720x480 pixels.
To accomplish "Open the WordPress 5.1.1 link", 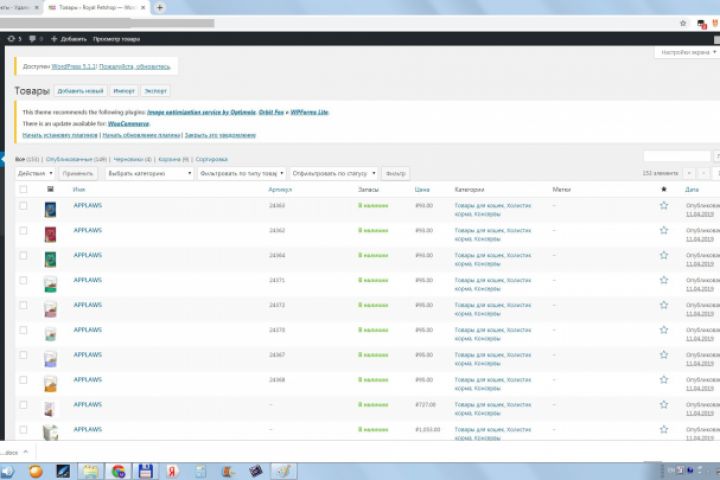I will (73, 67).
